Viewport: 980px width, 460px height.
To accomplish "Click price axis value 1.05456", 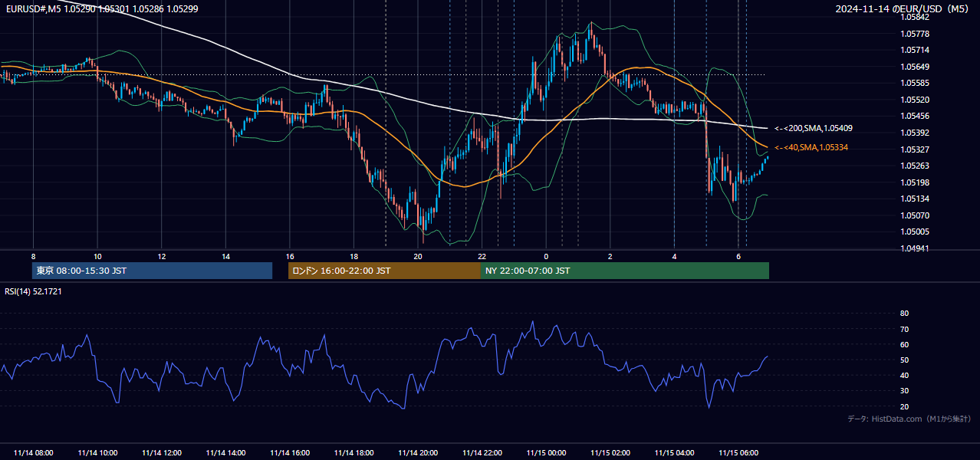I will click(914, 116).
